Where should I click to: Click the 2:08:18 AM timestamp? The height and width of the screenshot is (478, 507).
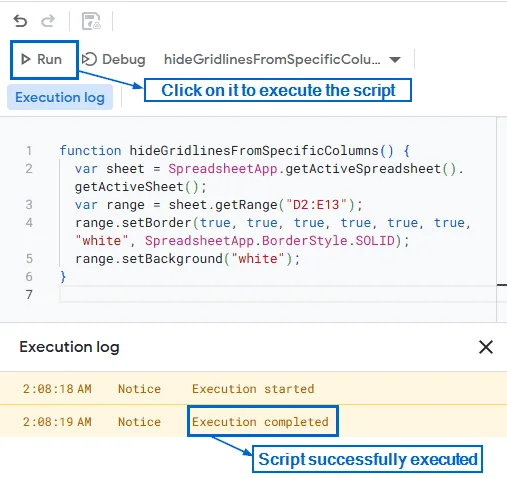(57, 389)
